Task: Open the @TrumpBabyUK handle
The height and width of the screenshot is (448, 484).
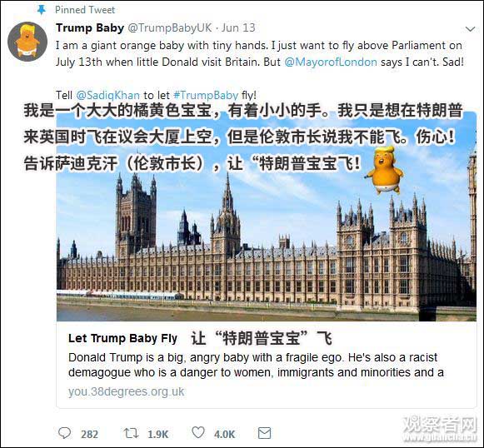Action: tap(170, 27)
